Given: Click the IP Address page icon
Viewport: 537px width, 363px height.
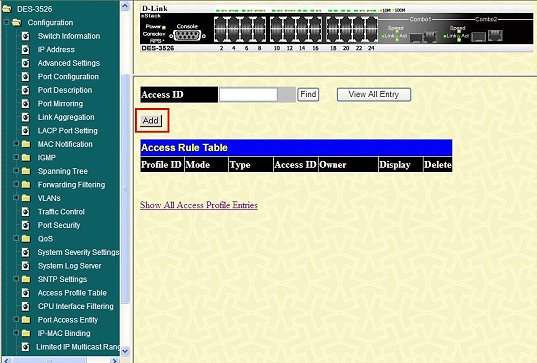Looking at the screenshot, I should pos(26,50).
